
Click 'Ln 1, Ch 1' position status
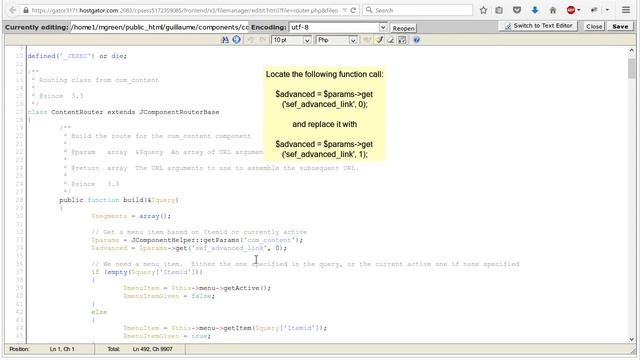click(62, 349)
